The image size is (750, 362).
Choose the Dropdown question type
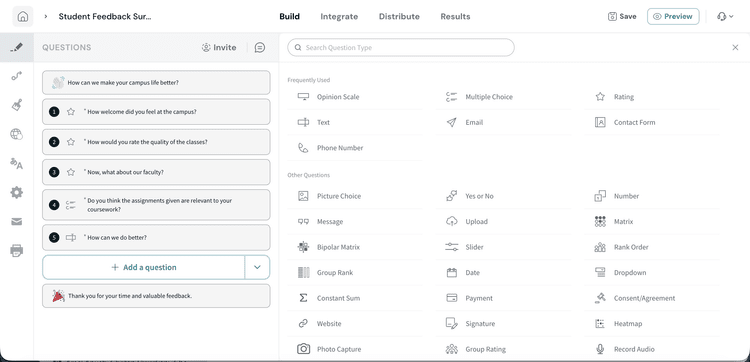click(652, 273)
